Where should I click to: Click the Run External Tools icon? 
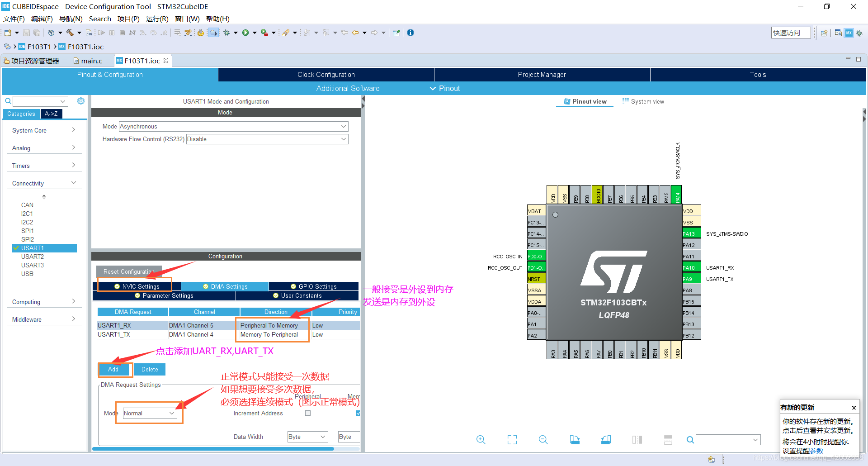click(264, 33)
